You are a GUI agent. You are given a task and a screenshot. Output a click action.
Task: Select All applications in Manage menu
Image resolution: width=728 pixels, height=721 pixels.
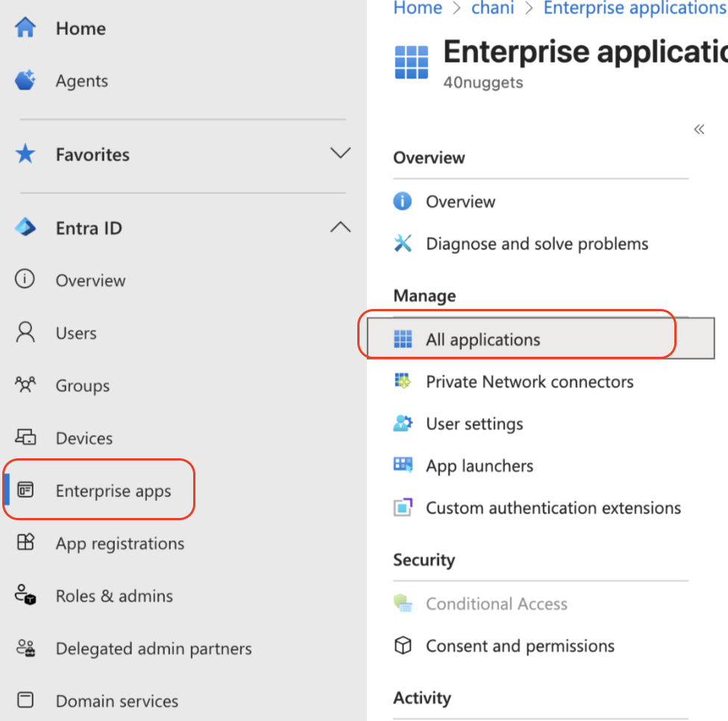point(483,340)
